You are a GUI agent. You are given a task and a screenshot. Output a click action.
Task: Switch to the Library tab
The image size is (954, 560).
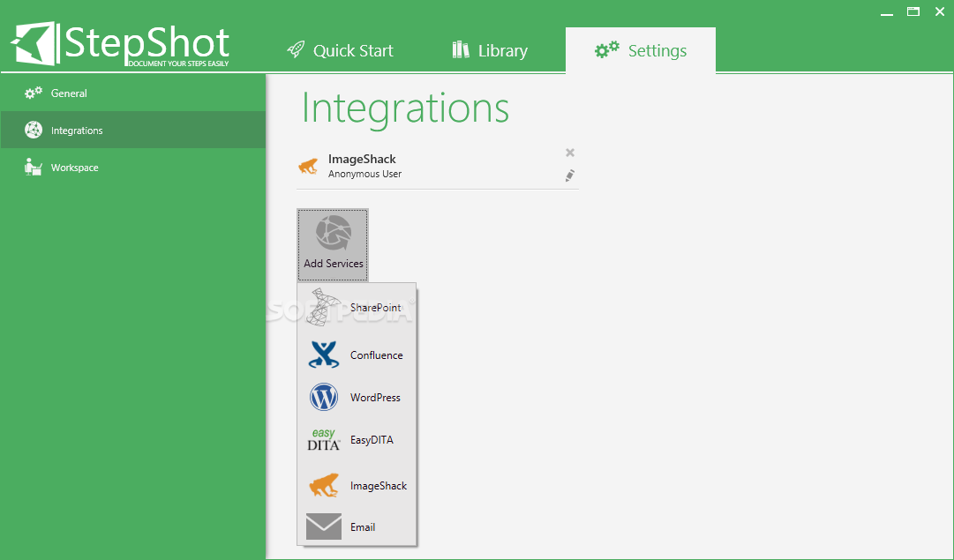click(x=490, y=50)
